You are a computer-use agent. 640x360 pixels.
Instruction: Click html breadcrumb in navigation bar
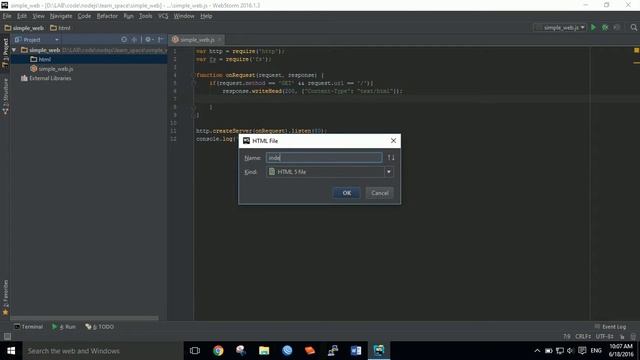coord(60,28)
